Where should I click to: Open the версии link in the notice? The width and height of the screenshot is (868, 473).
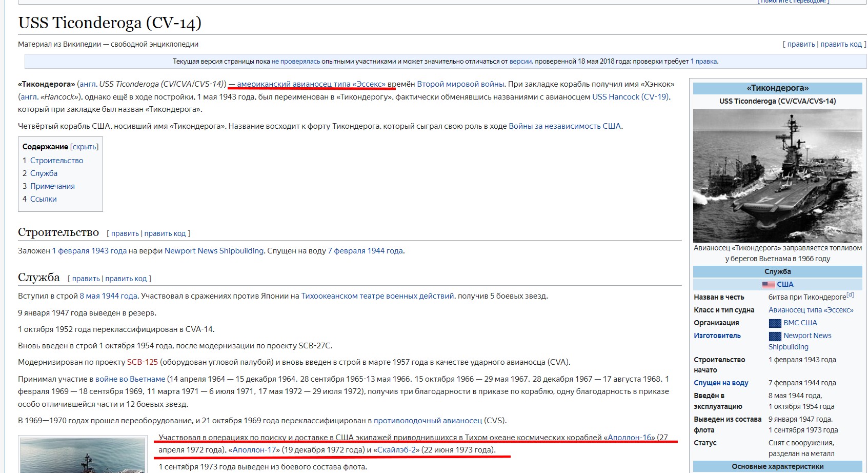pos(520,62)
